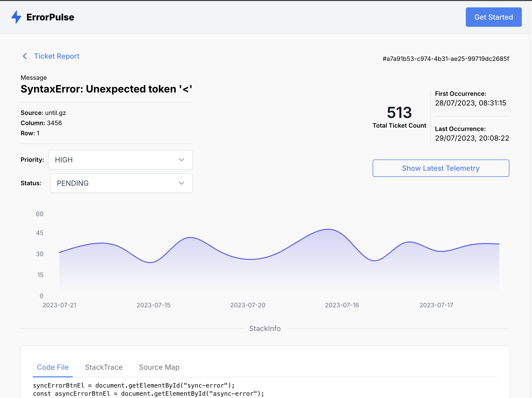Click the ErrorPulse brand name

tap(50, 17)
